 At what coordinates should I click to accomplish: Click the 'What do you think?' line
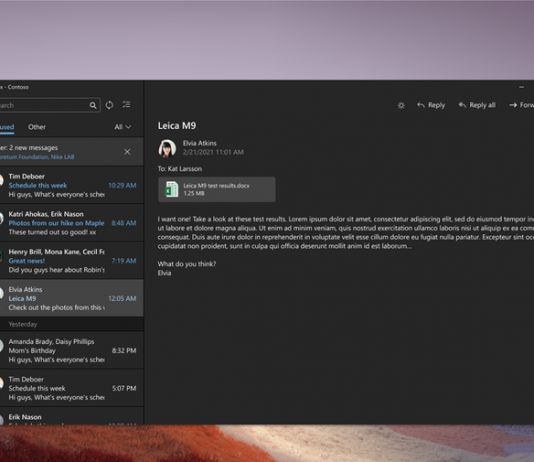click(x=187, y=264)
